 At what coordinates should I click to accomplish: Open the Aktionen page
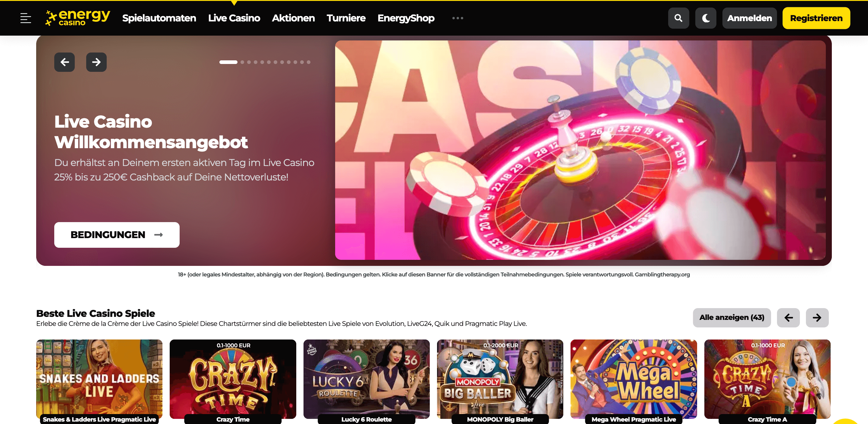pyautogui.click(x=293, y=18)
